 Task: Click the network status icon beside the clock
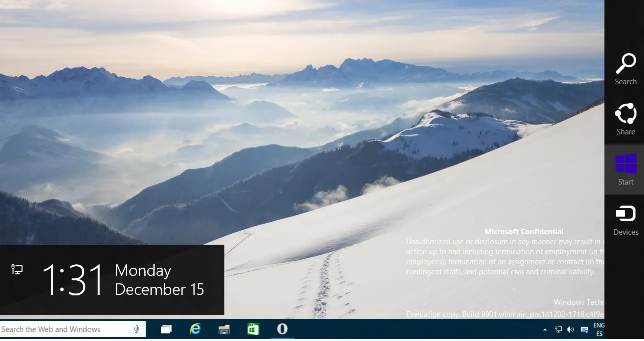[x=17, y=270]
